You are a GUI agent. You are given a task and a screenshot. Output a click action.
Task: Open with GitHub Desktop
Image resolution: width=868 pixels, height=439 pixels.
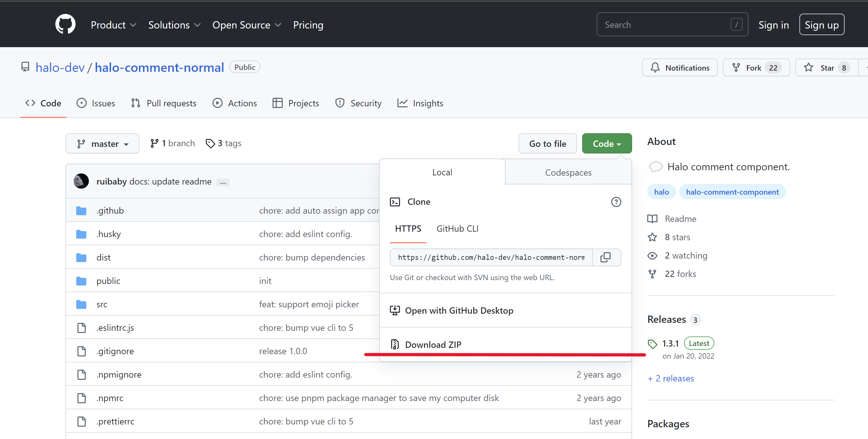tap(505, 310)
